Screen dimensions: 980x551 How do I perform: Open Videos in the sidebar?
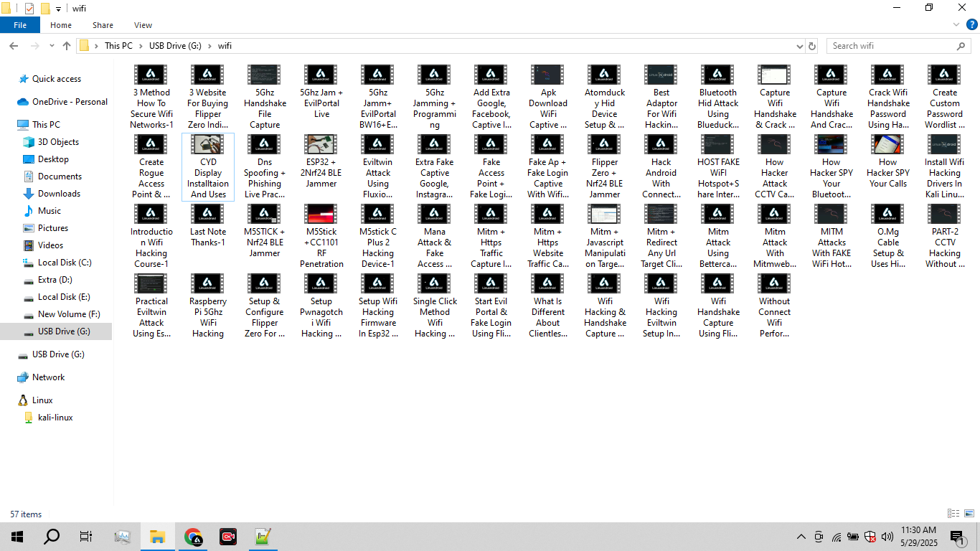[x=50, y=245]
